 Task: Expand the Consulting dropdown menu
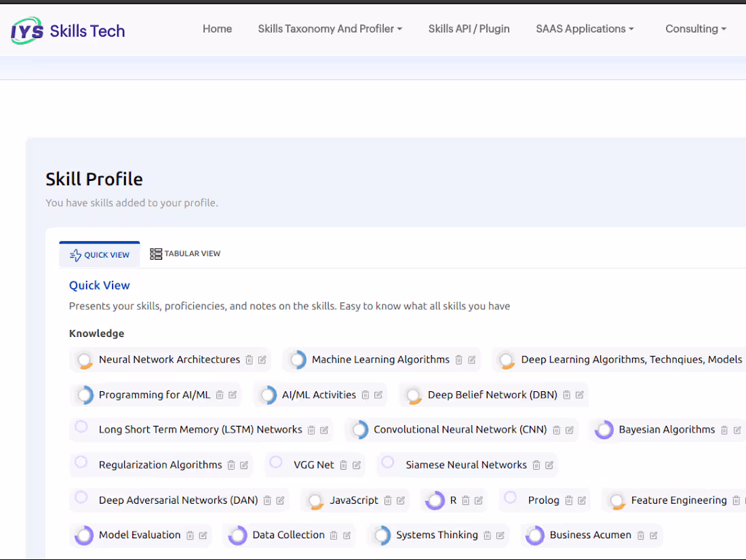point(695,28)
